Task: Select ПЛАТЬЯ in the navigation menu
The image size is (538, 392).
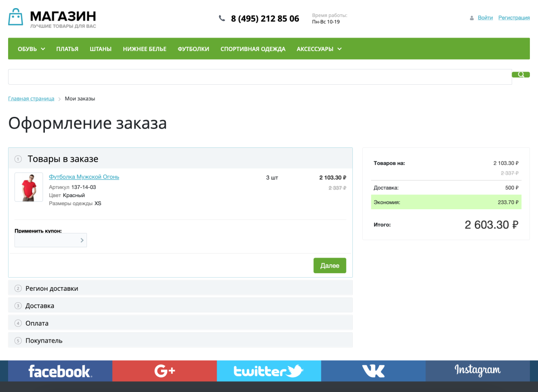Action: tap(67, 49)
